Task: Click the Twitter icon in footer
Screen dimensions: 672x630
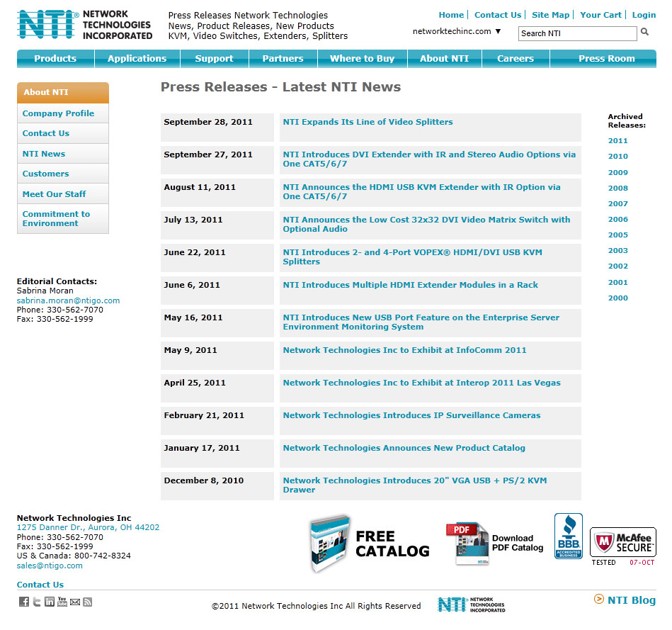Action: (x=37, y=602)
